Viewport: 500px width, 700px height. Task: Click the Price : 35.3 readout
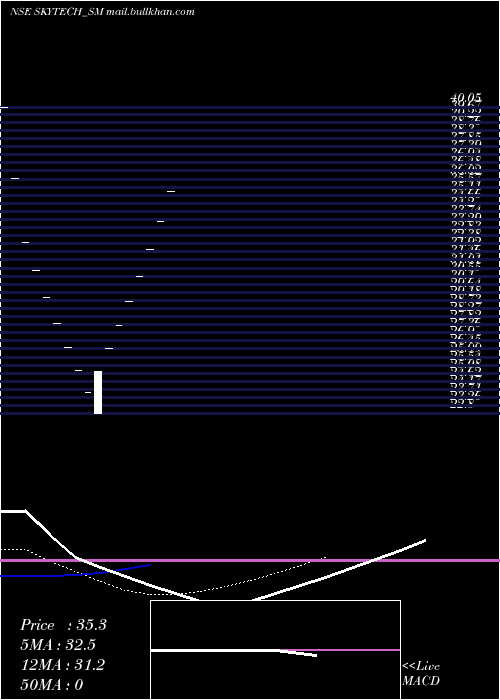[63, 625]
